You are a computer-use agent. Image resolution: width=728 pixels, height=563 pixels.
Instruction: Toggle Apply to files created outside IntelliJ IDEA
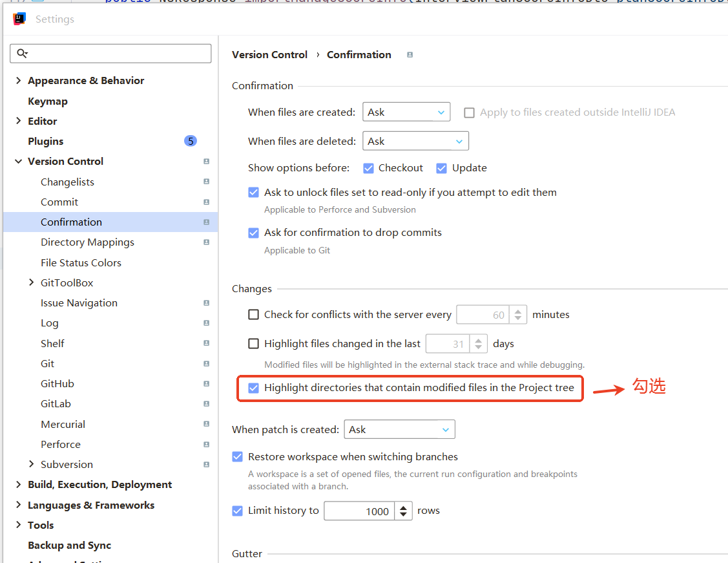pos(470,112)
